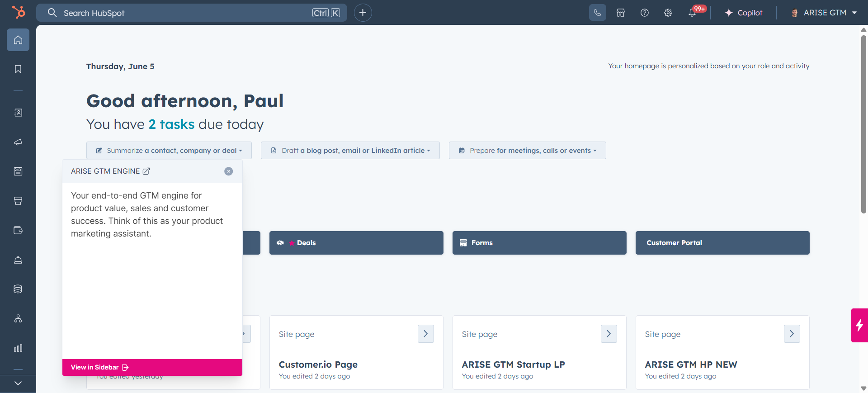Click the create new plus button

pos(363,13)
